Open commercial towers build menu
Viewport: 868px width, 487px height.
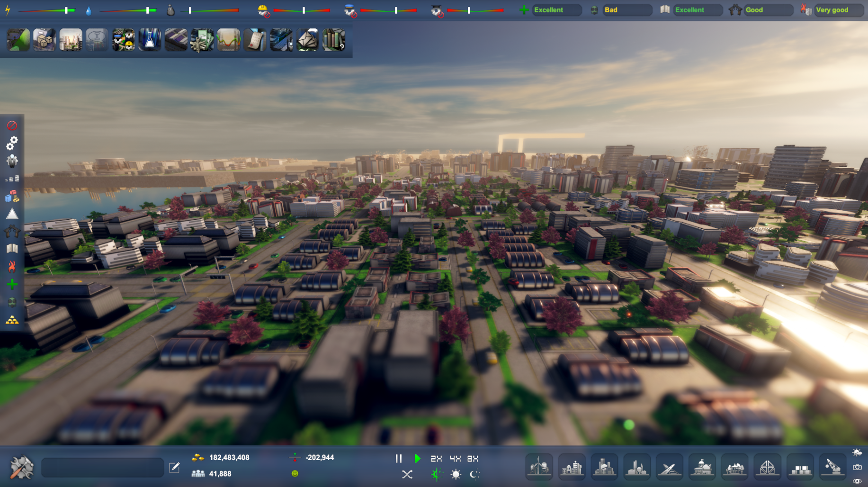tap(604, 467)
